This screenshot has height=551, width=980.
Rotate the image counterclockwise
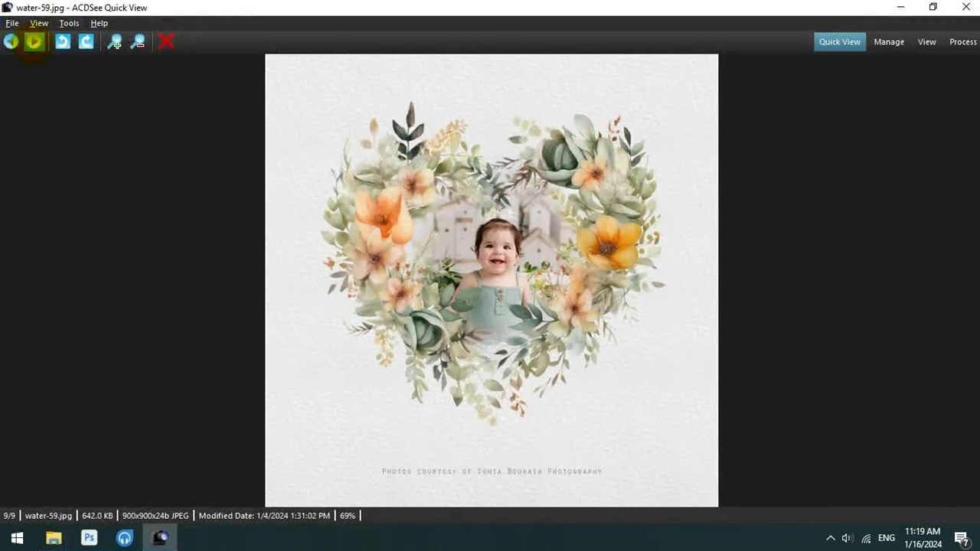click(x=63, y=42)
